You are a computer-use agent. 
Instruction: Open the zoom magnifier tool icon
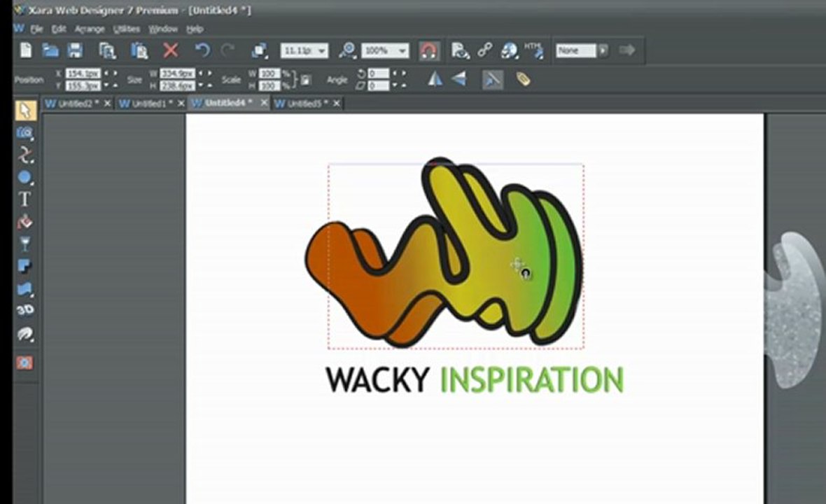point(347,50)
